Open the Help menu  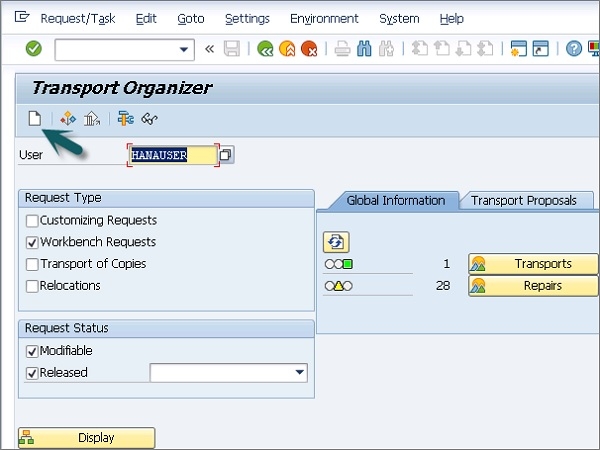click(x=452, y=19)
